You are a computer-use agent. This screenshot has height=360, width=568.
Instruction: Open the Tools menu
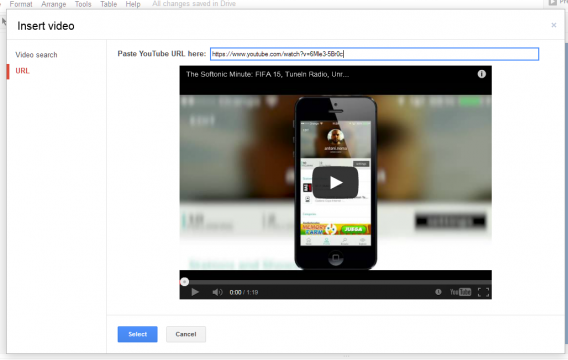point(83,4)
